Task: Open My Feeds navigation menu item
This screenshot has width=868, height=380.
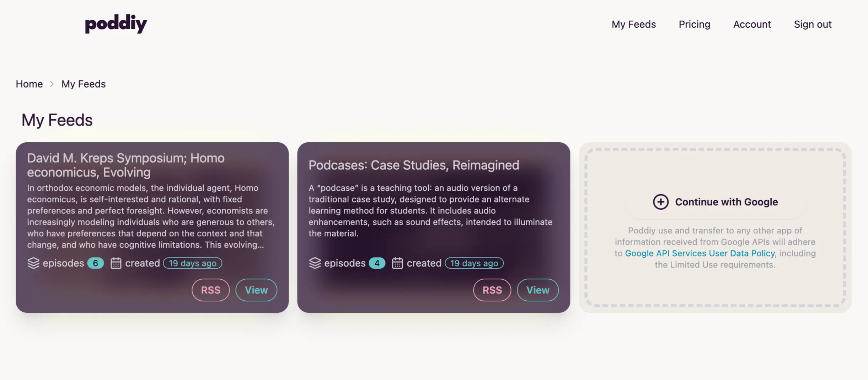Action: (x=633, y=24)
